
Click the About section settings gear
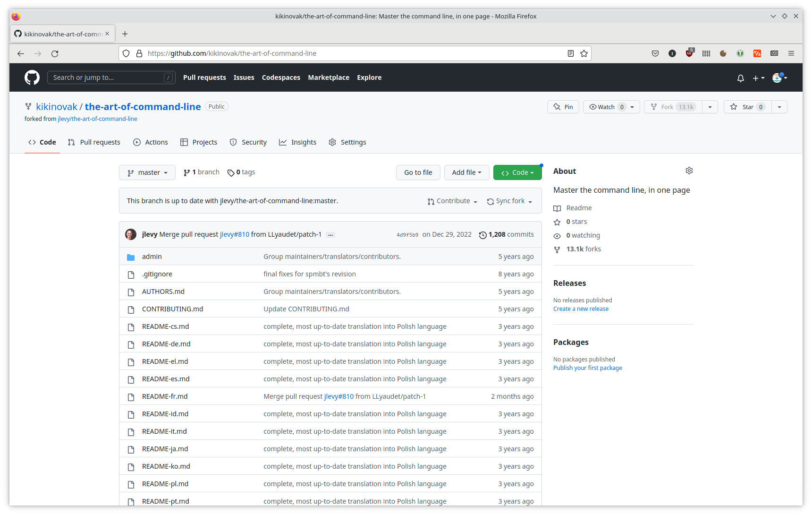[689, 171]
